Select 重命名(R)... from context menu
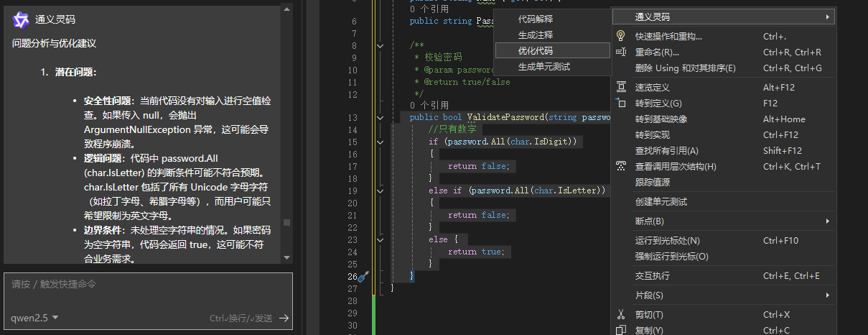Viewport: 868px width, 335px height. (x=724, y=52)
